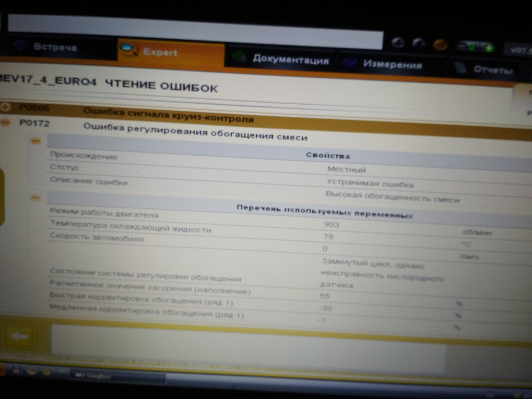Click the yellow quick launch icon in taskbar
The width and height of the screenshot is (532, 399).
47,372
